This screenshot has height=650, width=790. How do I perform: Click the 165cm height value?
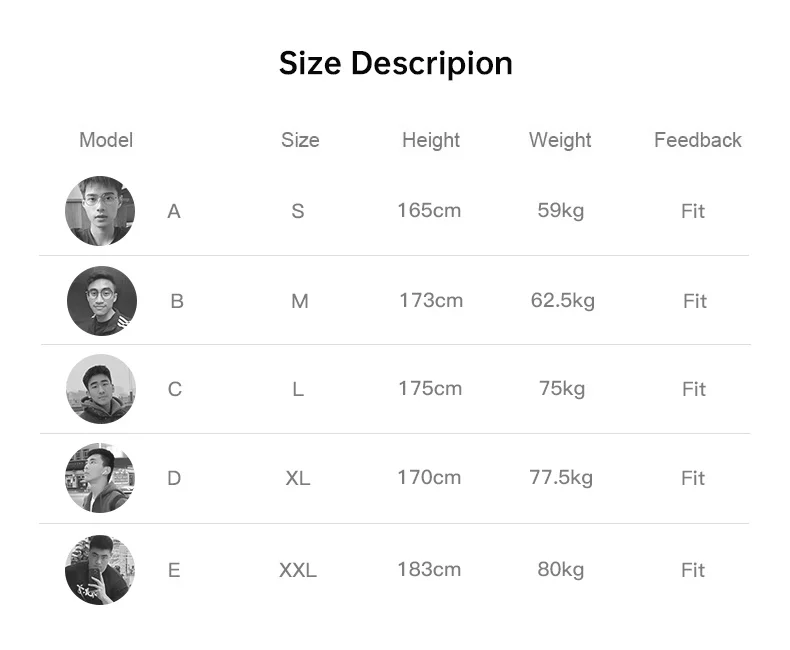click(x=429, y=211)
